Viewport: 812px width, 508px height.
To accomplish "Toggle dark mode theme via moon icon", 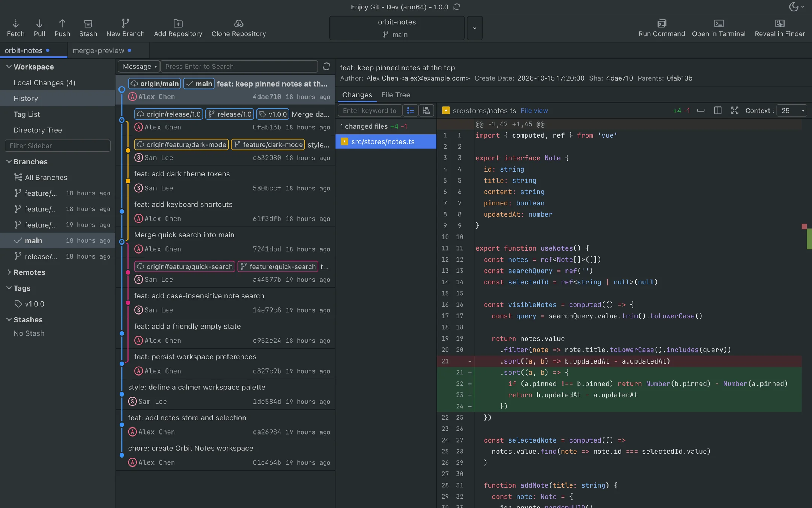I will coord(794,7).
